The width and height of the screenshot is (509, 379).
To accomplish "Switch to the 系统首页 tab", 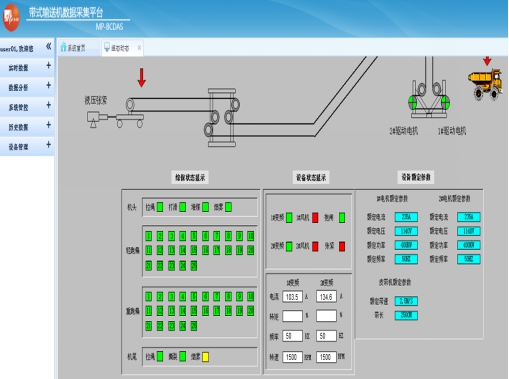I will pos(78,48).
